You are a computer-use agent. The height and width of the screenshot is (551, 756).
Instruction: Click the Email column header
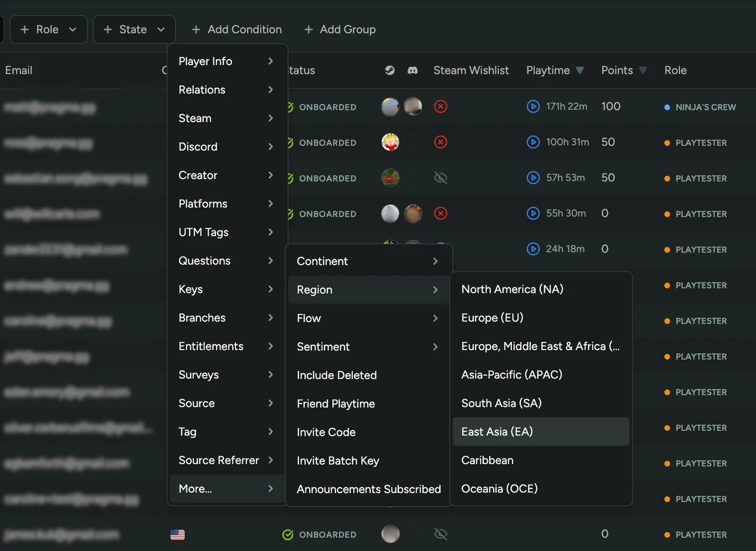click(x=19, y=70)
